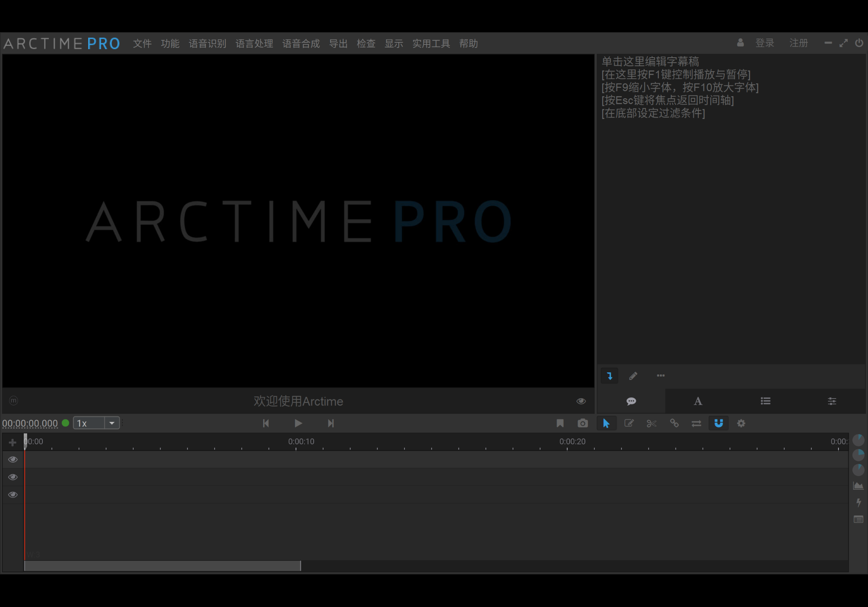Switch to the sliders settings tab
Screen dimensions: 868x607
832,401
